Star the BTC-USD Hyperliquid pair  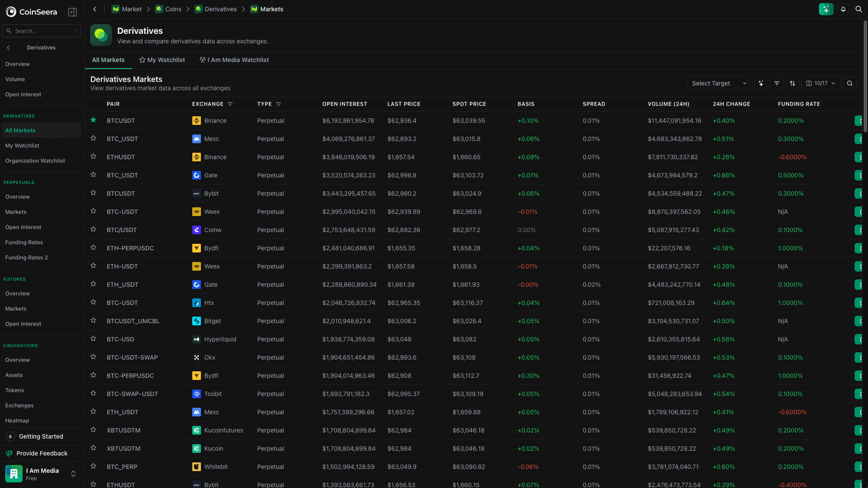tap(93, 339)
